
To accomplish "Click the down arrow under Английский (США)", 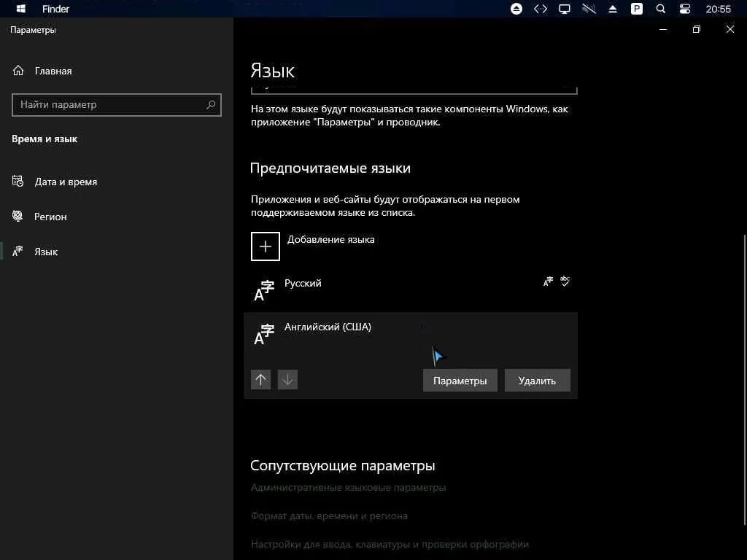I will [x=287, y=379].
